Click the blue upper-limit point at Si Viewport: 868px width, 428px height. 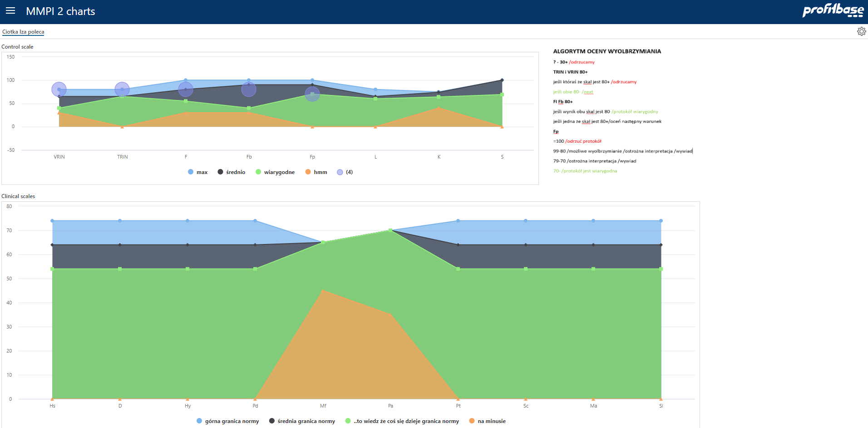pos(661,221)
